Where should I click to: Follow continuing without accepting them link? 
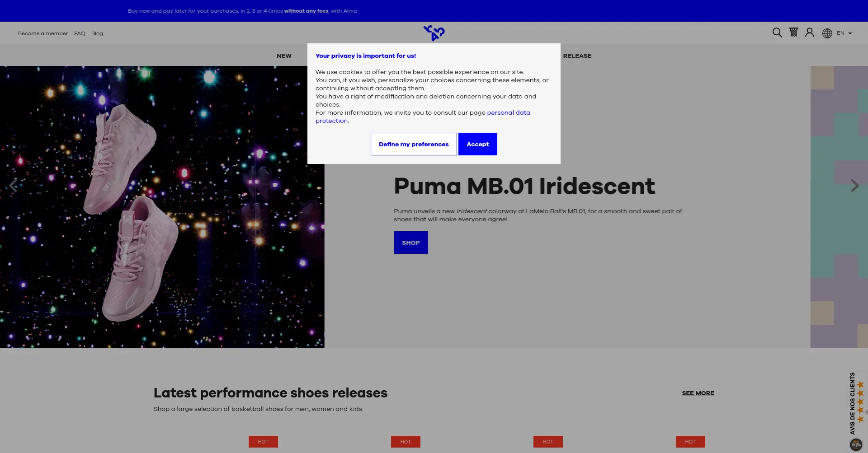pos(370,88)
